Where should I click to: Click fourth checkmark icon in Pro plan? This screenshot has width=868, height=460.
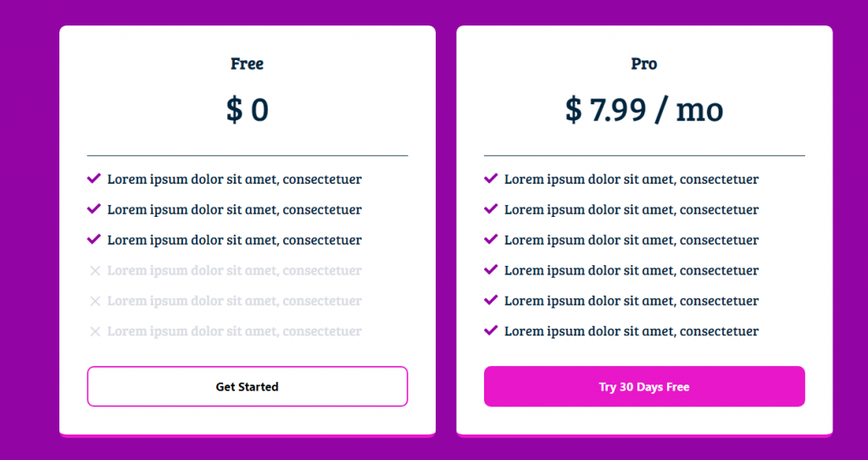(491, 270)
